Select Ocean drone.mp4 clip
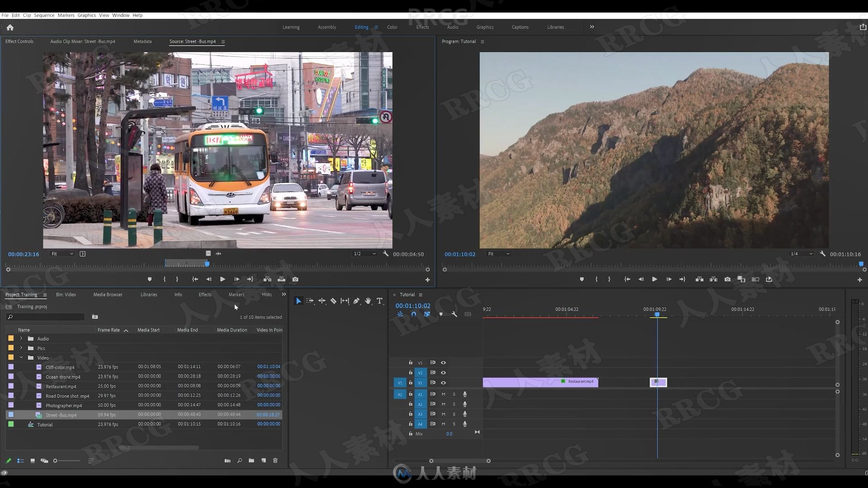 coord(63,377)
